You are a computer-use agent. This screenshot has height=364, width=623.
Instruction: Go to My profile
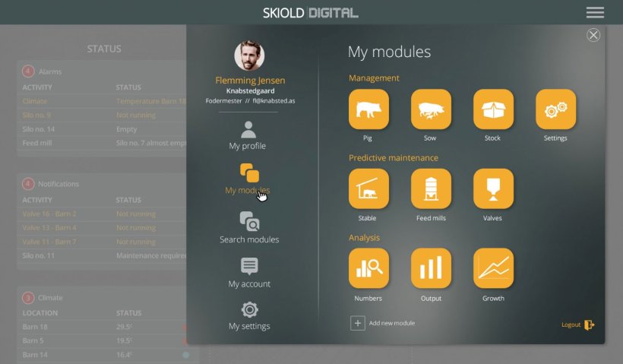(x=248, y=135)
